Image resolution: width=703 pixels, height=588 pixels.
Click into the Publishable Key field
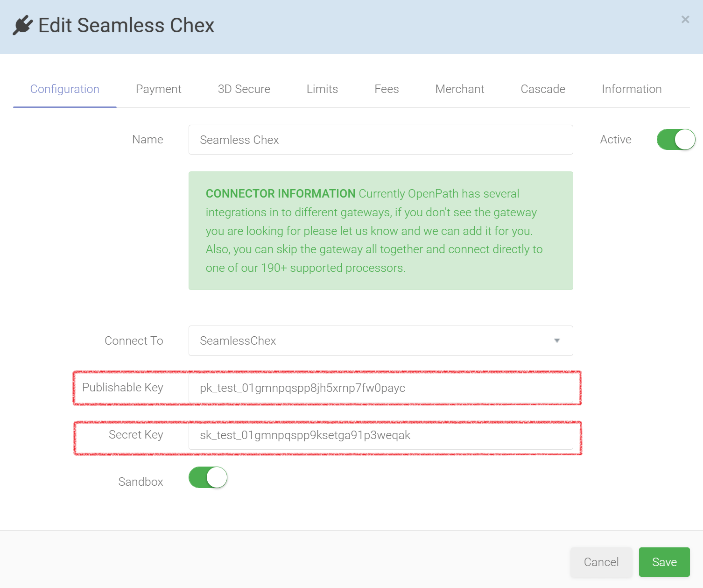[381, 388]
